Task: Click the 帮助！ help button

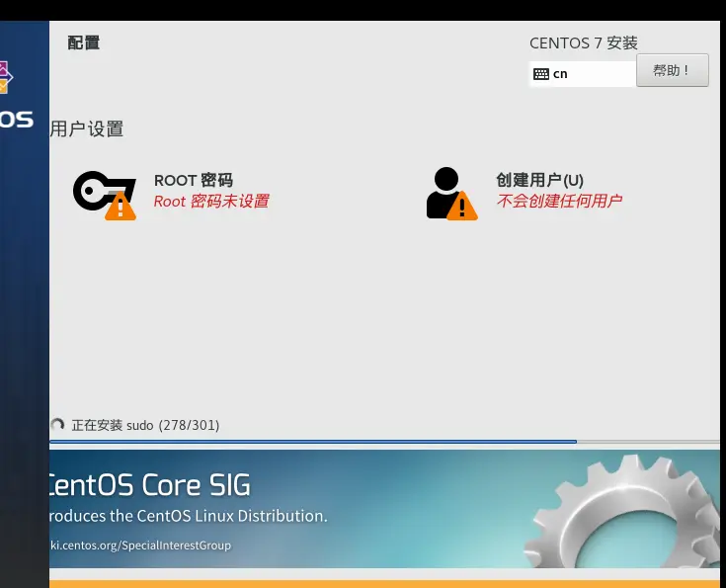Action: [673, 70]
